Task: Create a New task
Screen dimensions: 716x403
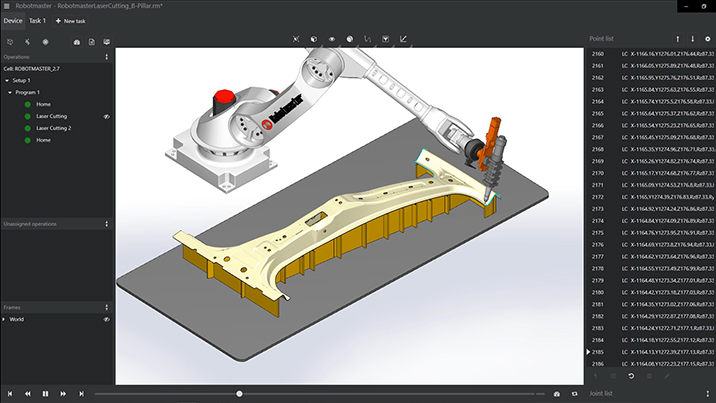Action: (70, 21)
